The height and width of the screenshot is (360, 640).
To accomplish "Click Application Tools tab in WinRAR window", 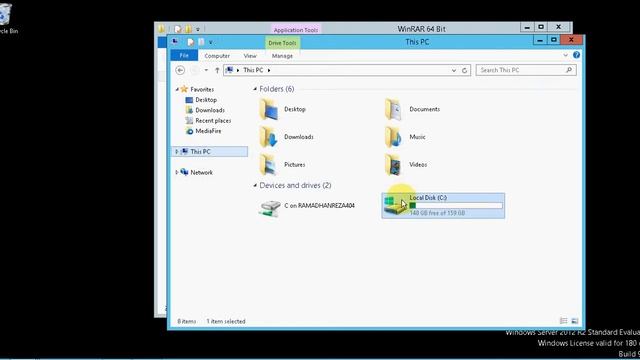I will tap(296, 29).
